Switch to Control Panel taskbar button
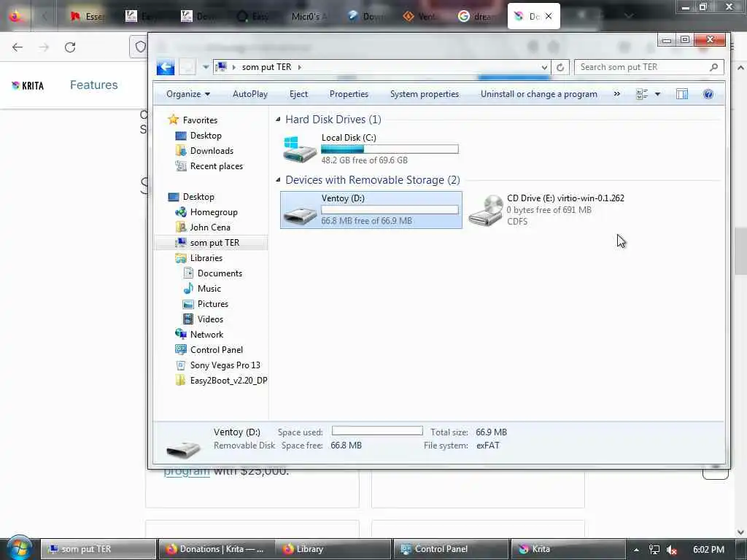Image resolution: width=747 pixels, height=560 pixels. pos(451,549)
